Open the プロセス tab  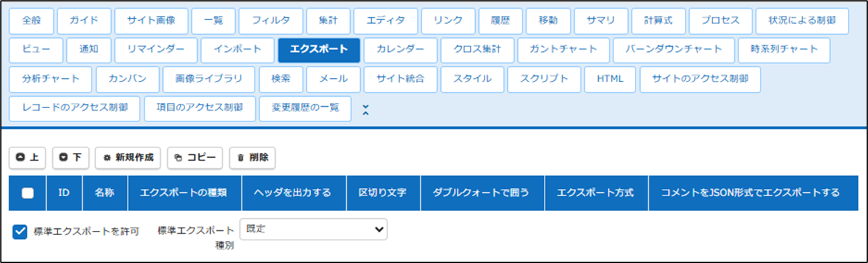[720, 21]
